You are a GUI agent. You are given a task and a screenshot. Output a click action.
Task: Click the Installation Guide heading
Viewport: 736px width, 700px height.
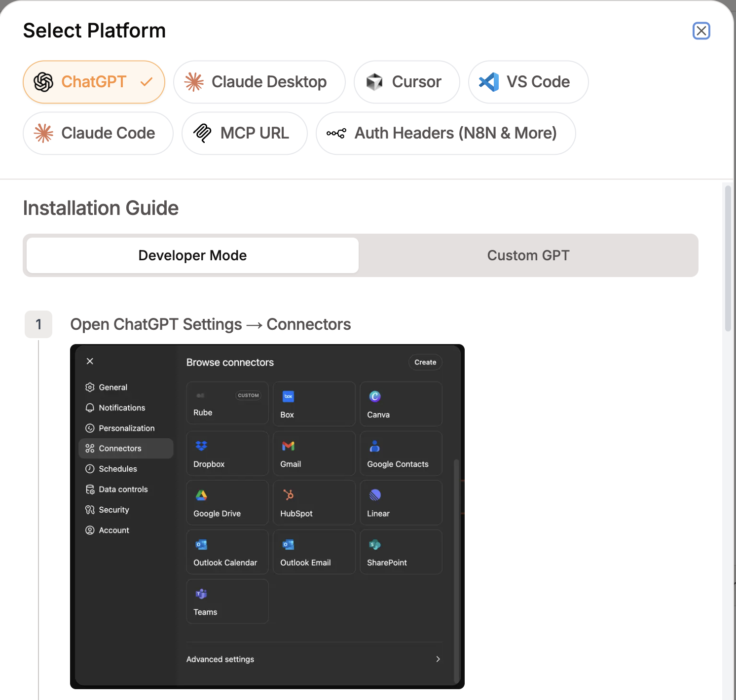[101, 208]
